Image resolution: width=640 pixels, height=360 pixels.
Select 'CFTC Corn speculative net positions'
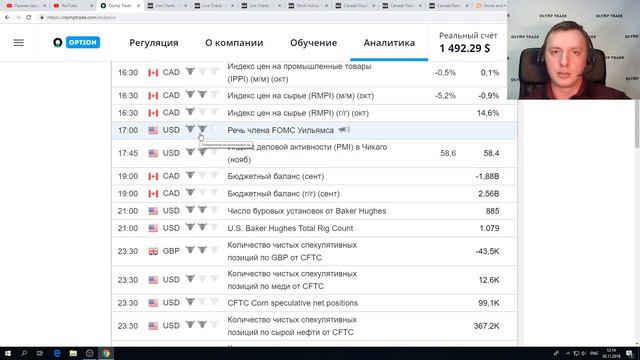292,303
